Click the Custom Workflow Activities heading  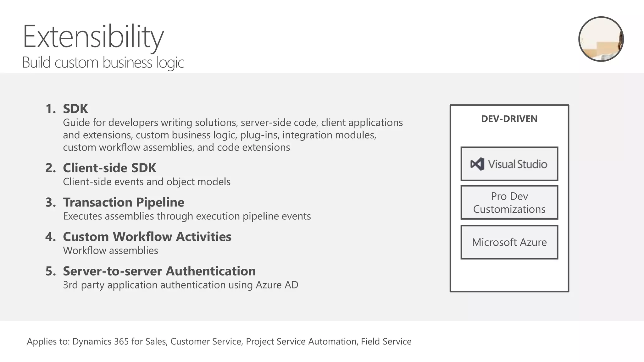[x=147, y=237]
